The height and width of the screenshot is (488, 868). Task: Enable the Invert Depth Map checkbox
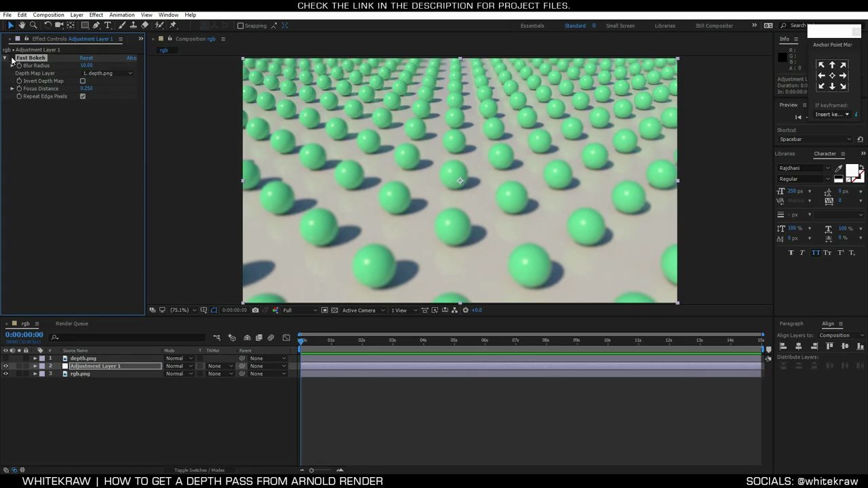point(83,81)
